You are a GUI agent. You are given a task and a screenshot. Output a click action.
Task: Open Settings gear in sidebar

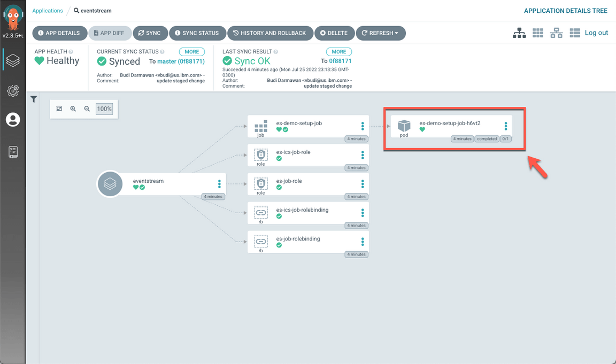[13, 91]
